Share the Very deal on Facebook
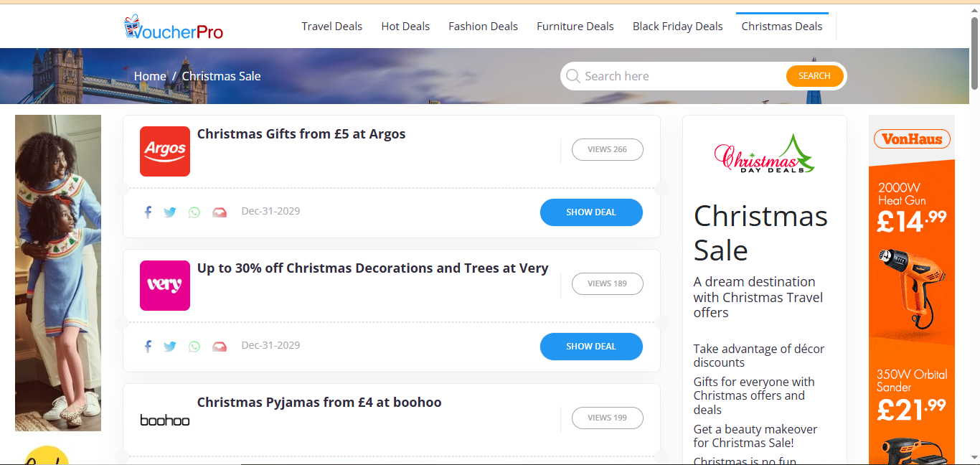Viewport: 980px width, 465px height. tap(148, 347)
